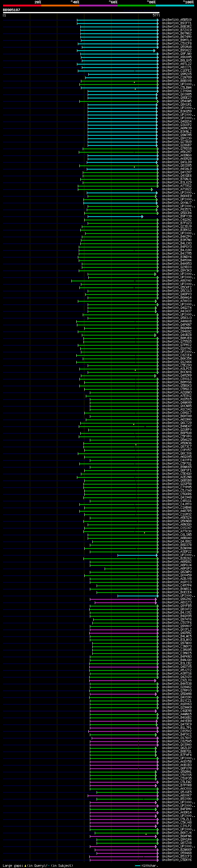This screenshot has height=868, width=197.
Task: Select hit label UniRef100_A6MK39
Action: coord(177,128)
